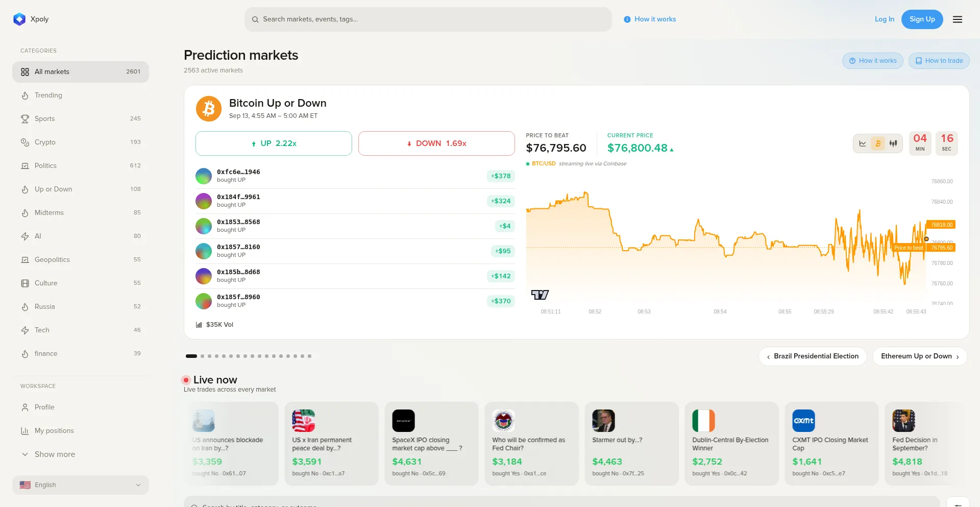
Task: Select Trending category
Action: (x=81, y=95)
